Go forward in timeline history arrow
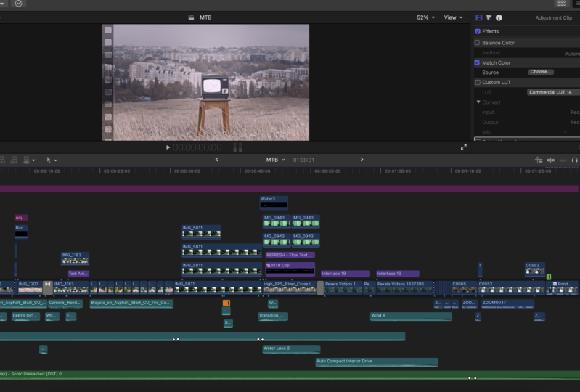 (x=362, y=160)
